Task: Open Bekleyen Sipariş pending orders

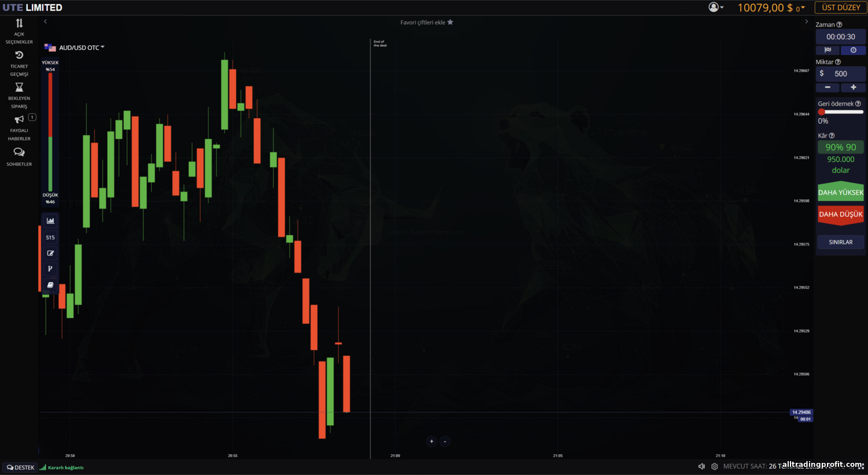Action: click(19, 95)
